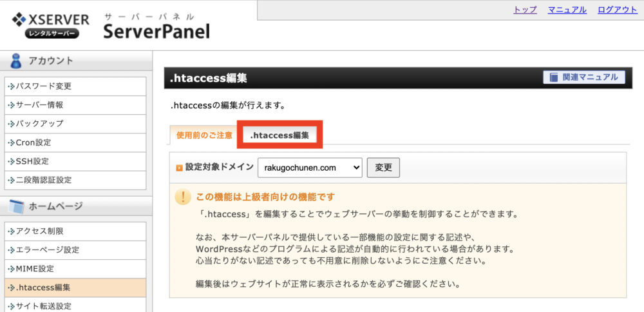Select the 使用前のご注意 tab
Image resolution: width=644 pixels, height=312 pixels.
tap(204, 135)
